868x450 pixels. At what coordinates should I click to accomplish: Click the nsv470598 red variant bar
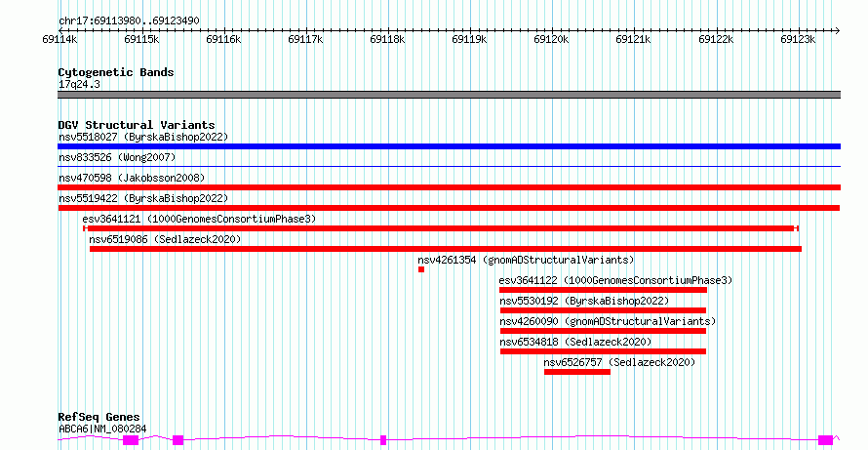click(x=449, y=187)
